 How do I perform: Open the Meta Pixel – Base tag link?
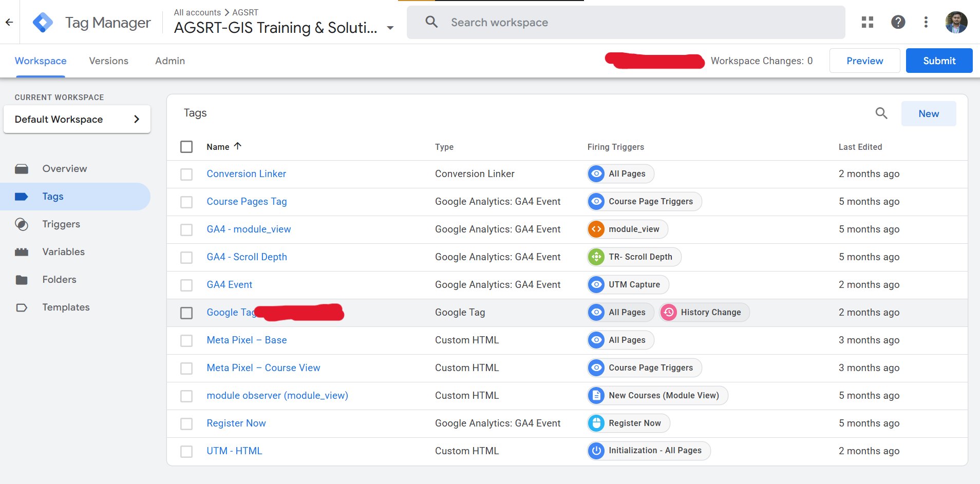pos(247,340)
